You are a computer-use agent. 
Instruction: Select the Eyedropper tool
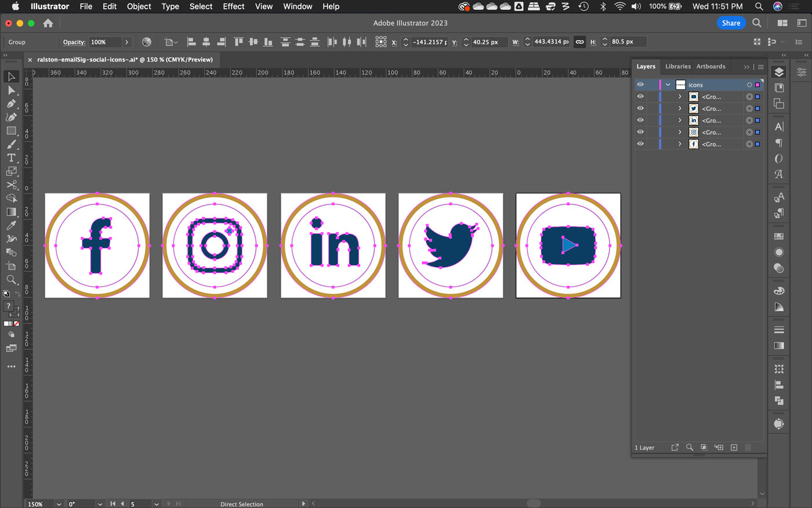[11, 225]
